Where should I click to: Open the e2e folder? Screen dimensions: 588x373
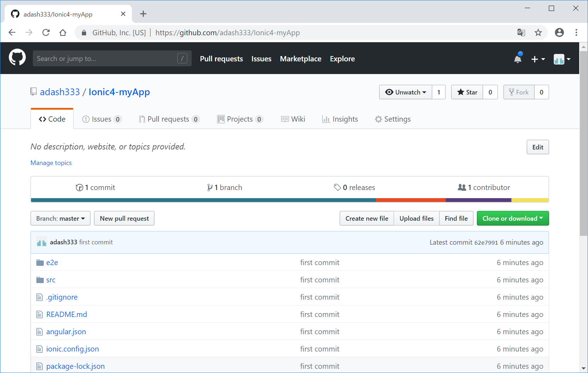pos(52,263)
